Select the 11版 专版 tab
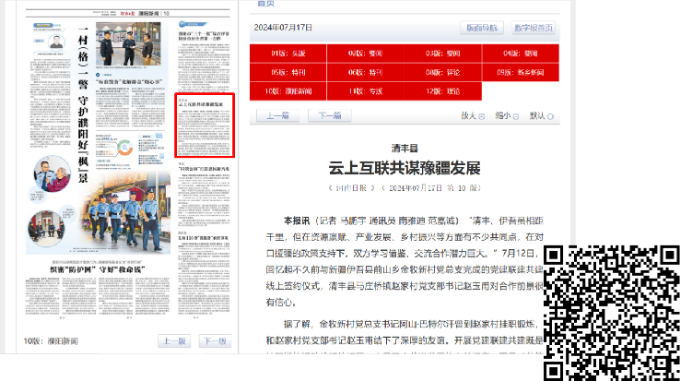This screenshot has width=680, height=381. click(365, 91)
